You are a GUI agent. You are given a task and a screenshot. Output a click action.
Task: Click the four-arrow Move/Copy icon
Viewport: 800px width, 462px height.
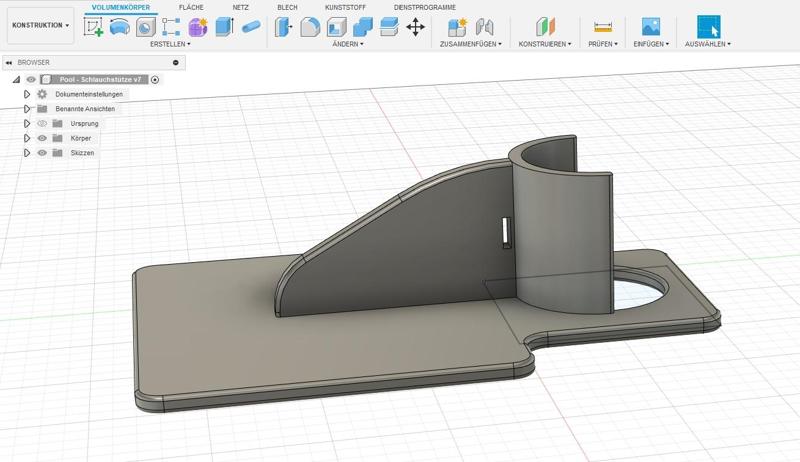(x=415, y=27)
